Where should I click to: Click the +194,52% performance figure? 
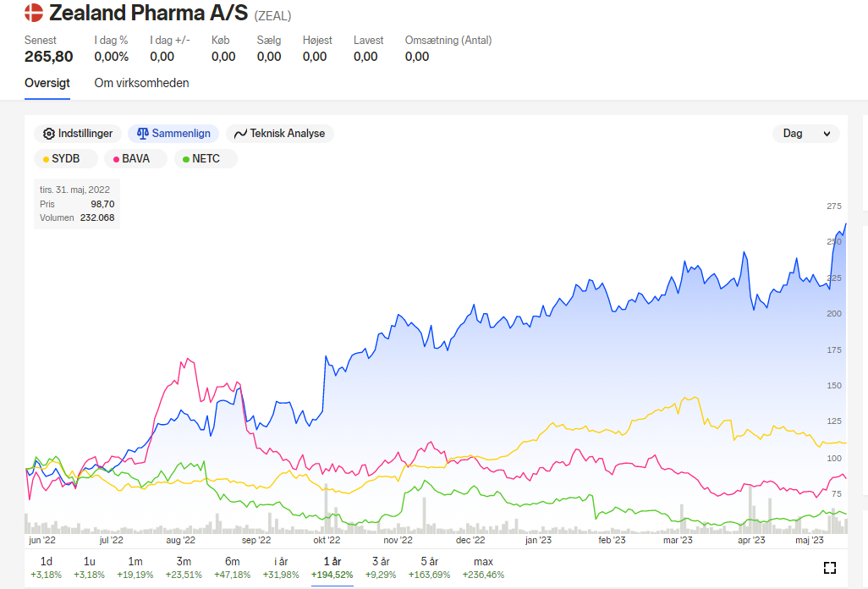tap(332, 575)
